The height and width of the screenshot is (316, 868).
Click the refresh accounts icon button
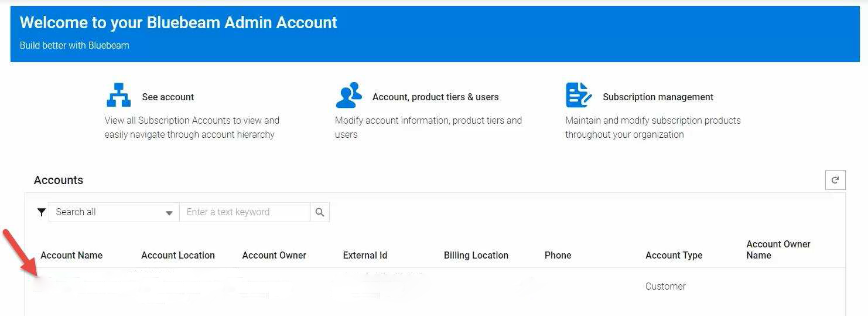[x=835, y=181]
